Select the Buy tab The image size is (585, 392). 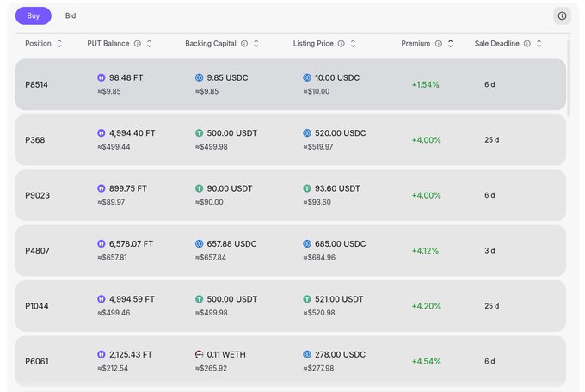pos(34,15)
